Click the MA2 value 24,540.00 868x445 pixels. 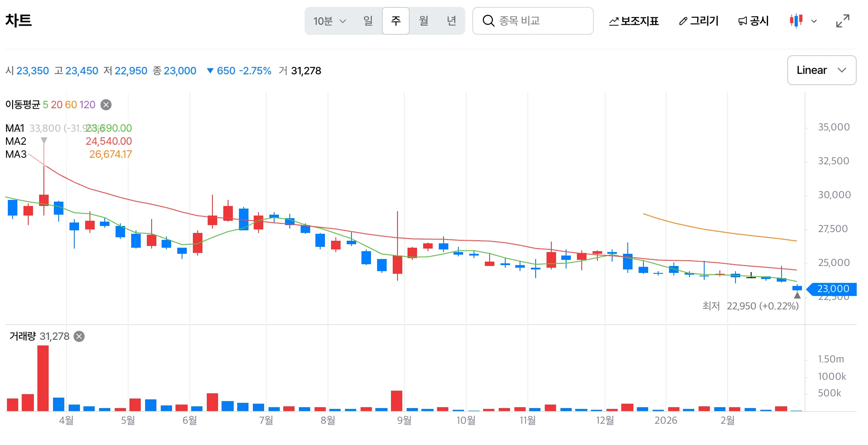(x=109, y=141)
